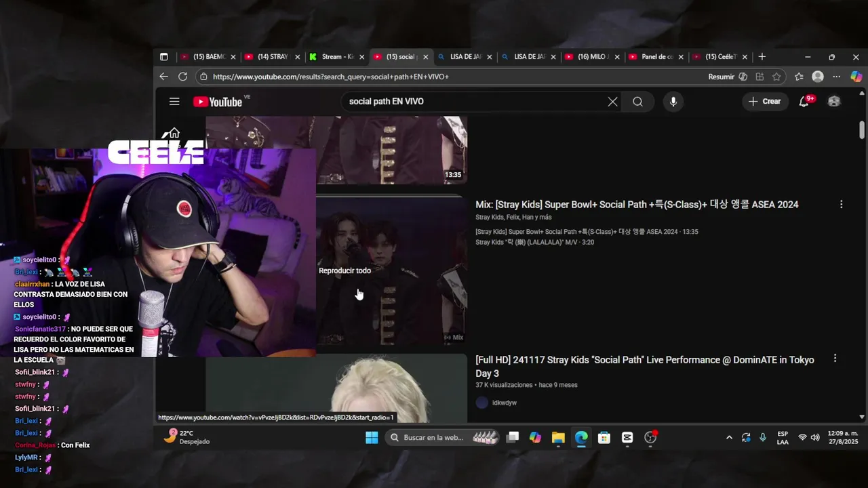Open the YouTube account avatar menu
The width and height of the screenshot is (868, 488).
click(834, 102)
